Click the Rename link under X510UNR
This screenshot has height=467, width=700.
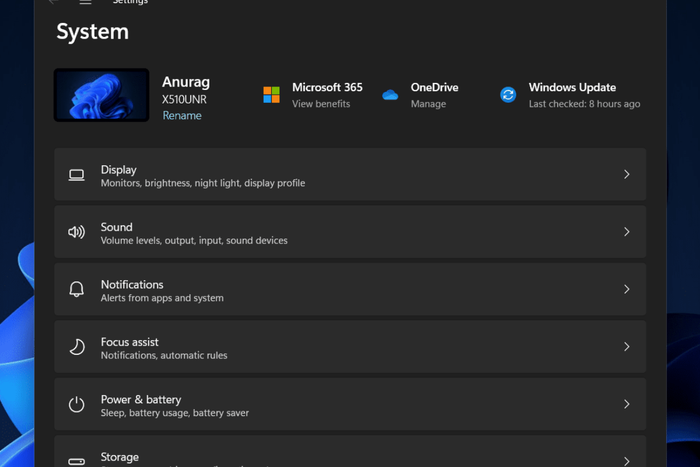182,116
